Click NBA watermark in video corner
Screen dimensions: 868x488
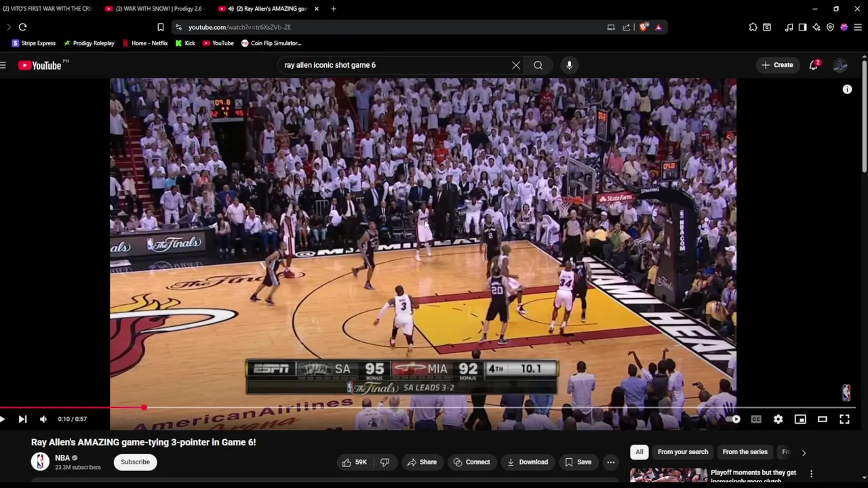point(846,393)
